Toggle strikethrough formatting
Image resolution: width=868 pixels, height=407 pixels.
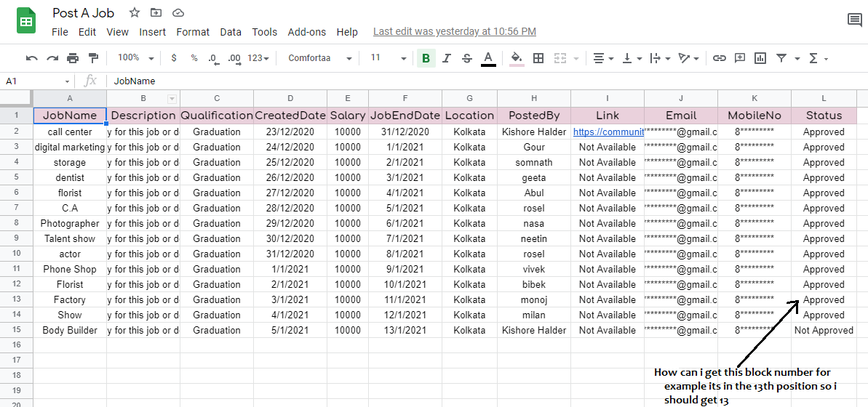pyautogui.click(x=467, y=58)
